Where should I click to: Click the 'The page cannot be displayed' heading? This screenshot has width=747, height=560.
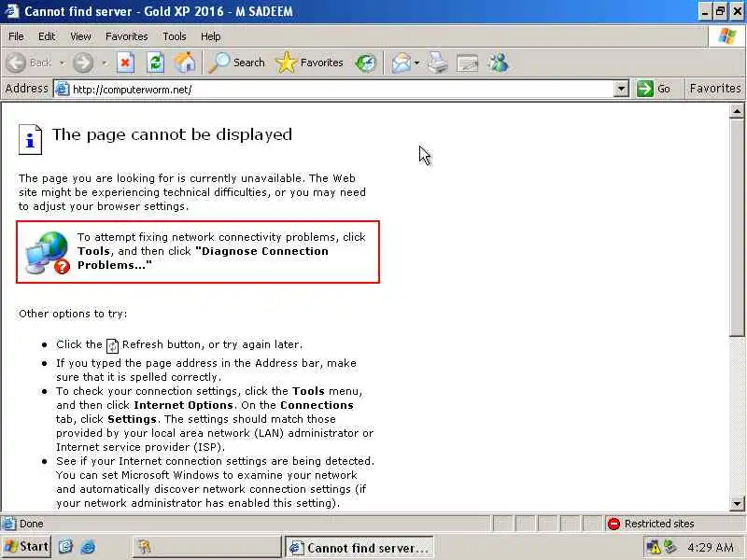click(x=172, y=134)
